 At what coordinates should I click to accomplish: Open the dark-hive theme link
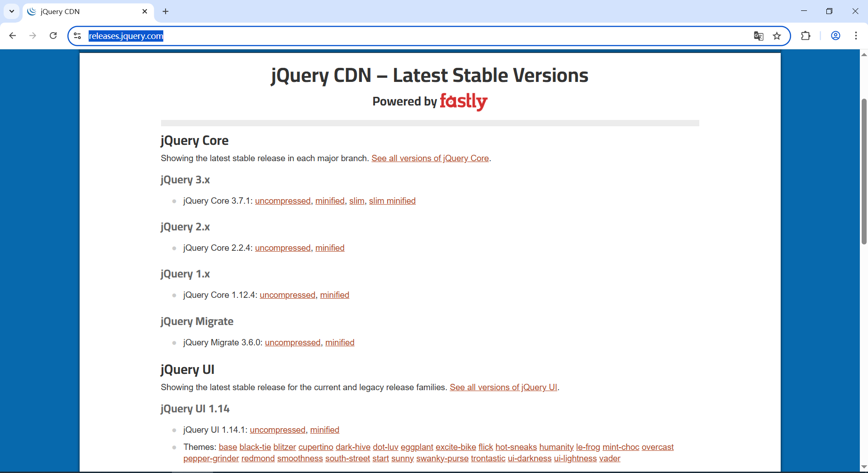pos(353,447)
